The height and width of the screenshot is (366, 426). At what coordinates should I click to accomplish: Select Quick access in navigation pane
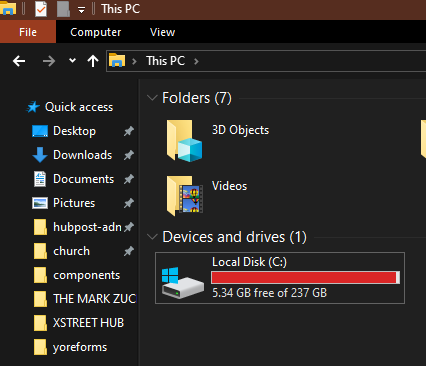(x=79, y=107)
